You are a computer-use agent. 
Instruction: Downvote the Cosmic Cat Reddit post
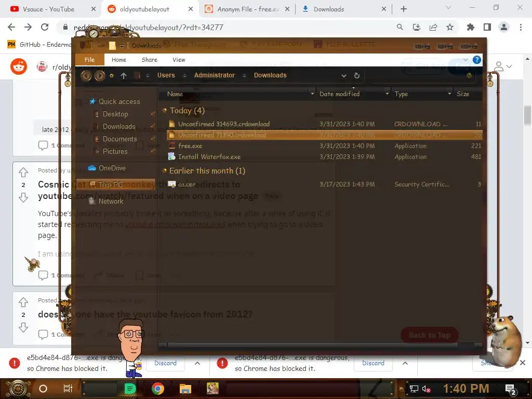(23, 197)
